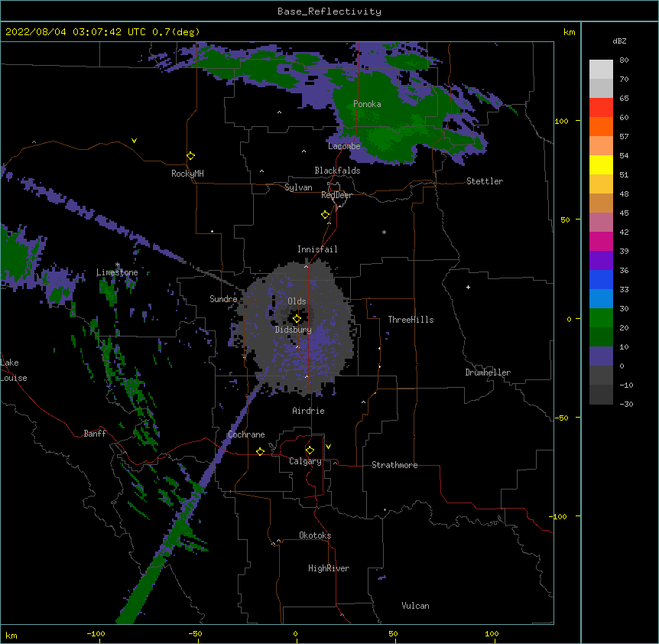The height and width of the screenshot is (644, 659).
Task: Click the RedDeer city label
Action: (336, 195)
